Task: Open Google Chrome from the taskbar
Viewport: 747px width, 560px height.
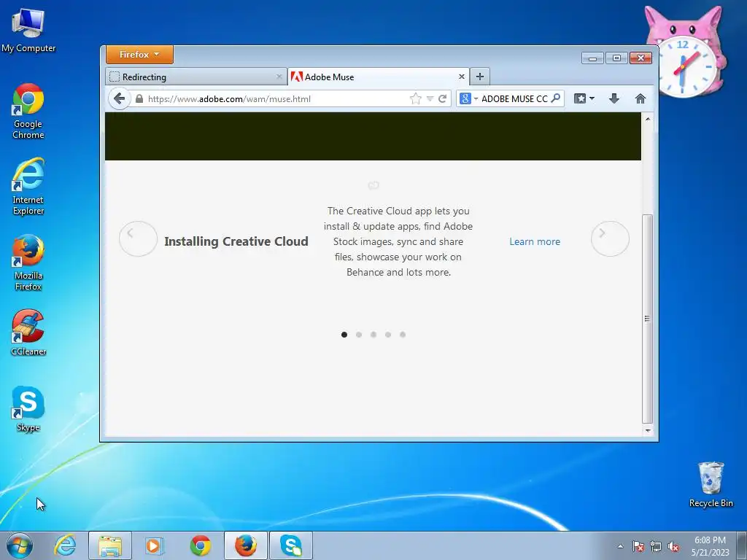Action: point(201,545)
